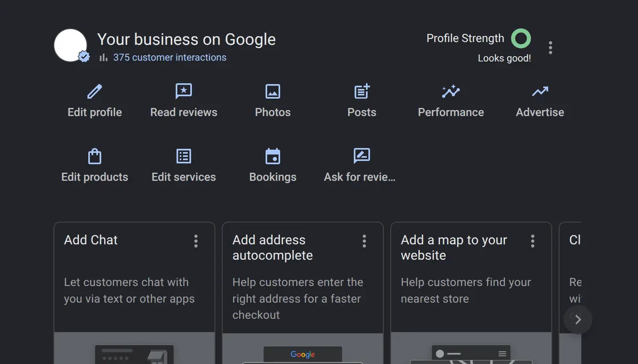
Task: Click the Read reviews label
Action: (183, 112)
